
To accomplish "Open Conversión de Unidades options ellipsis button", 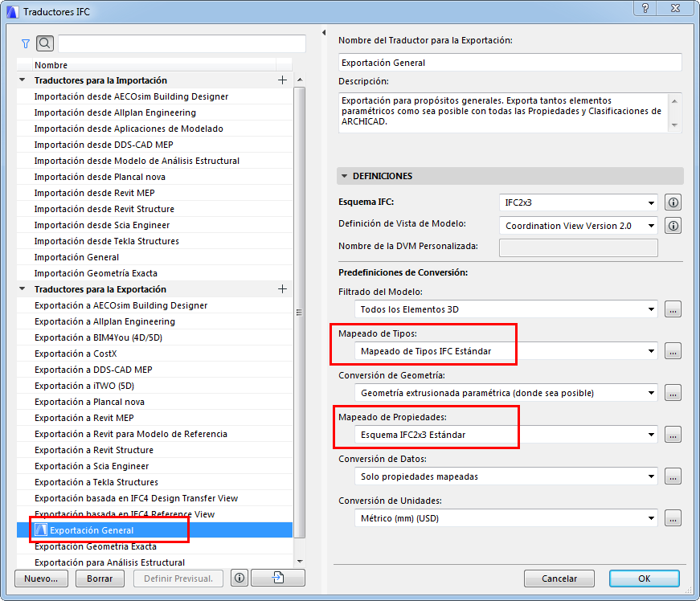I will [x=673, y=518].
